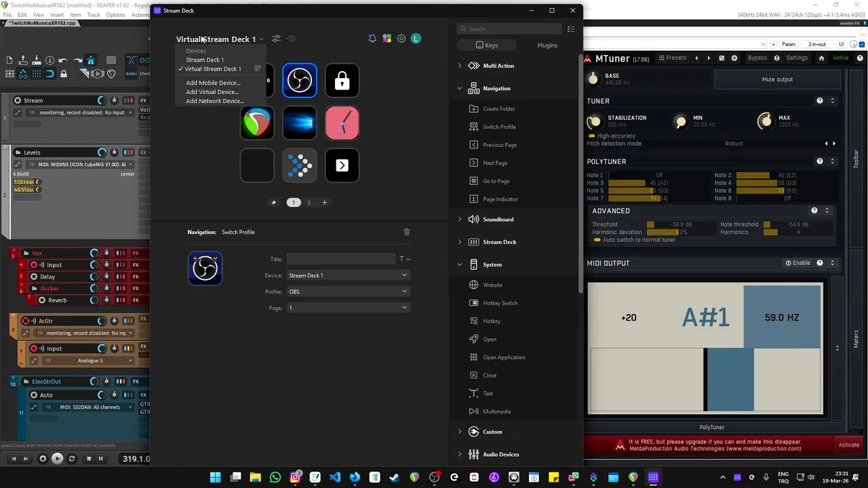Toggle record arm on Stream track
868x488 pixels.
[x=18, y=100]
